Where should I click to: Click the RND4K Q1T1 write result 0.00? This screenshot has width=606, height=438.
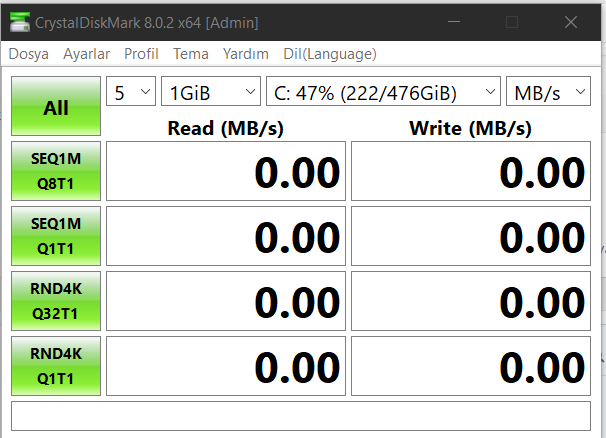coord(471,366)
